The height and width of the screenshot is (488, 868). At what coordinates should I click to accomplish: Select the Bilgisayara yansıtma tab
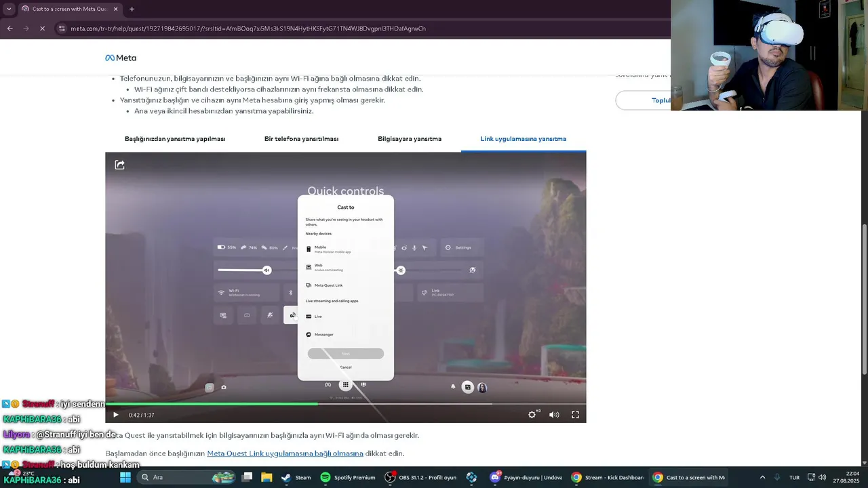[x=410, y=139]
